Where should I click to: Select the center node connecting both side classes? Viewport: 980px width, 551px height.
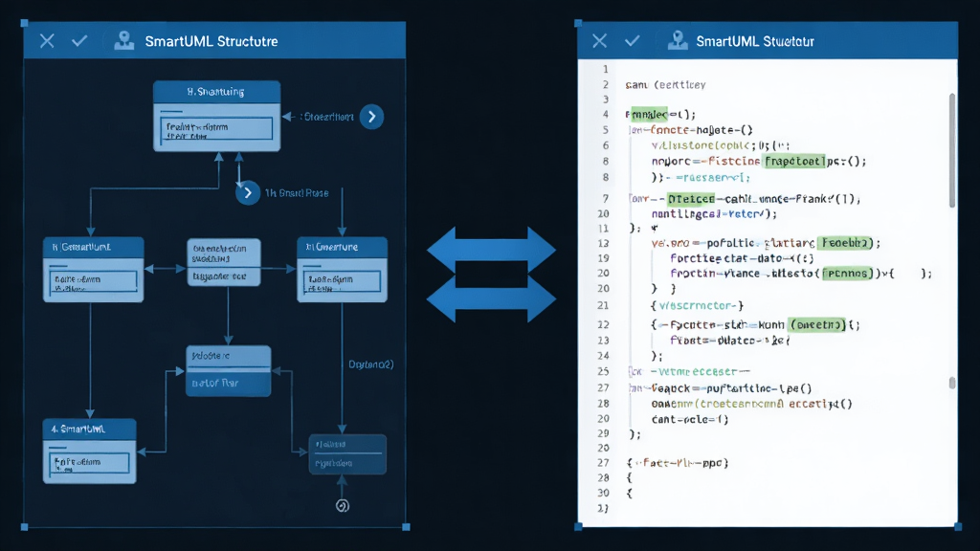click(x=224, y=262)
